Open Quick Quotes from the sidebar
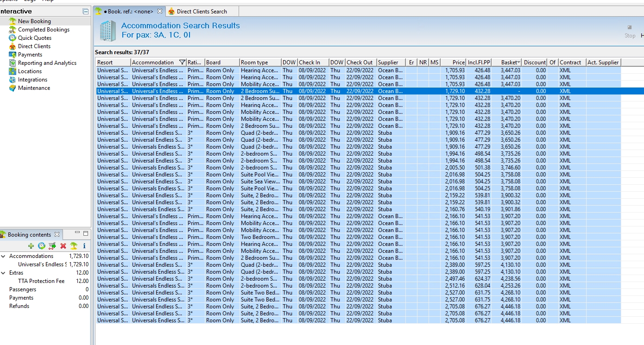The height and width of the screenshot is (345, 644). click(x=34, y=38)
